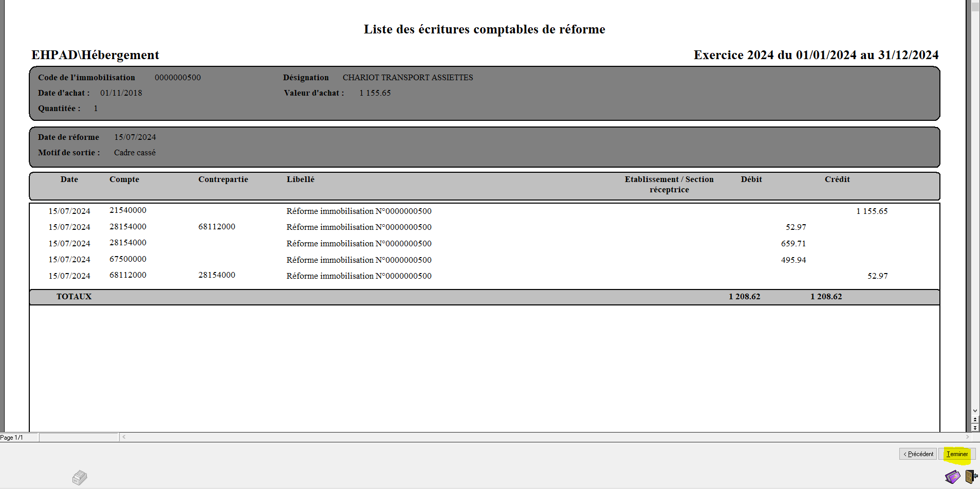The height and width of the screenshot is (489, 980).
Task: Click the TOTAUX row label
Action: coord(74,297)
